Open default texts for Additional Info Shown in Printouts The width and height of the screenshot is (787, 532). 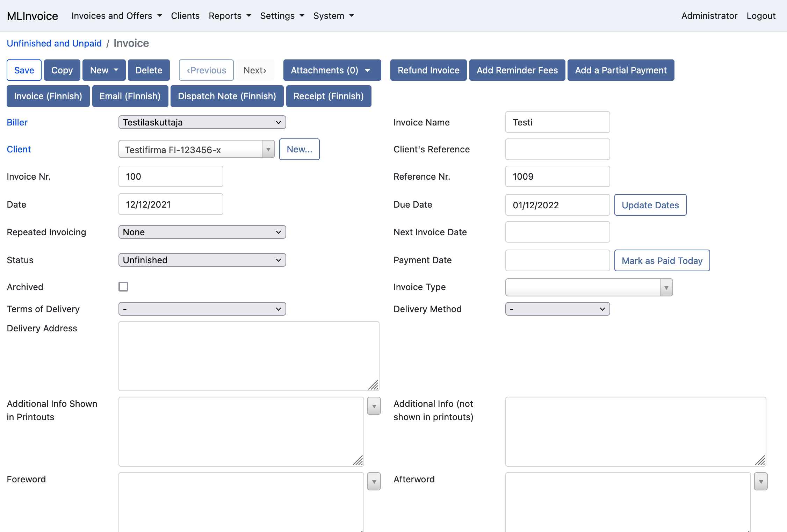coord(374,406)
